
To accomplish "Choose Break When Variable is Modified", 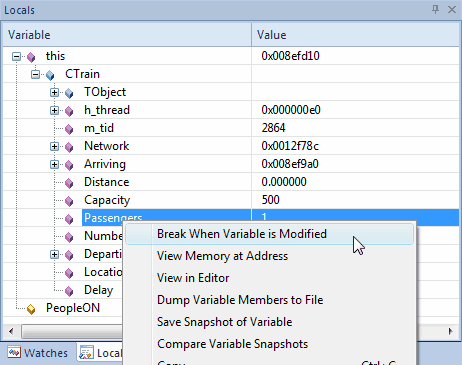I will (x=270, y=234).
